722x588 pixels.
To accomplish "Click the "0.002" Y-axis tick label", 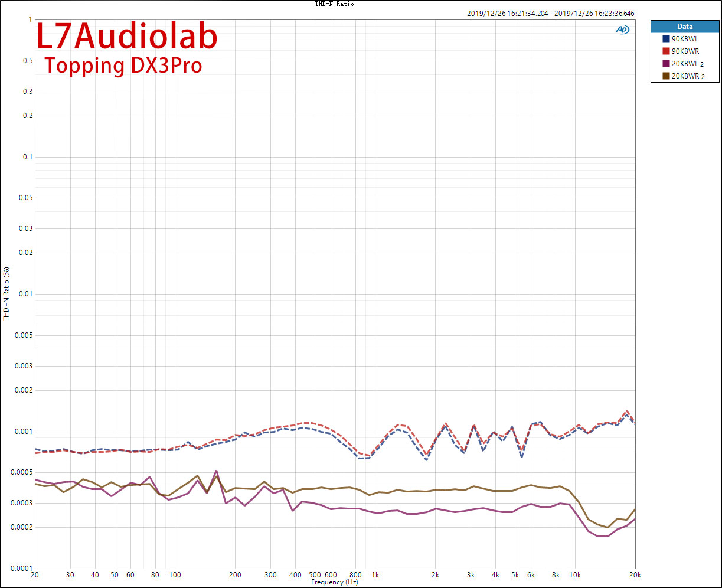I will click(23, 390).
